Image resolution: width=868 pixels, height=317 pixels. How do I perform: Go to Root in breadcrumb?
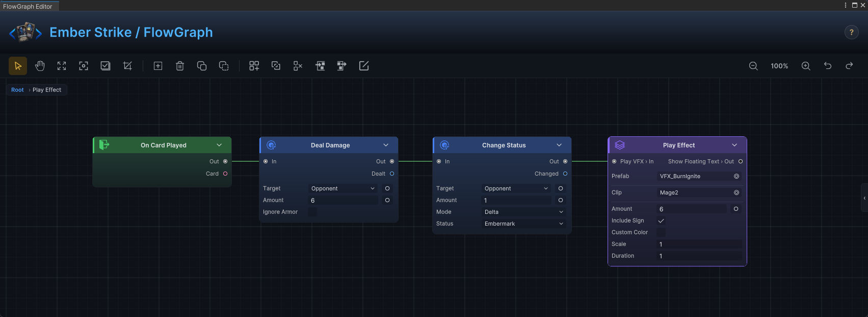click(x=17, y=90)
